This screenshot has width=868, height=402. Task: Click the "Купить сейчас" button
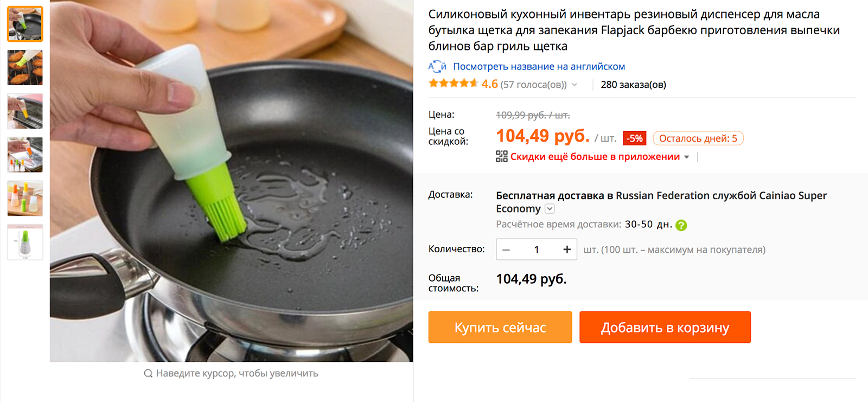pyautogui.click(x=500, y=327)
